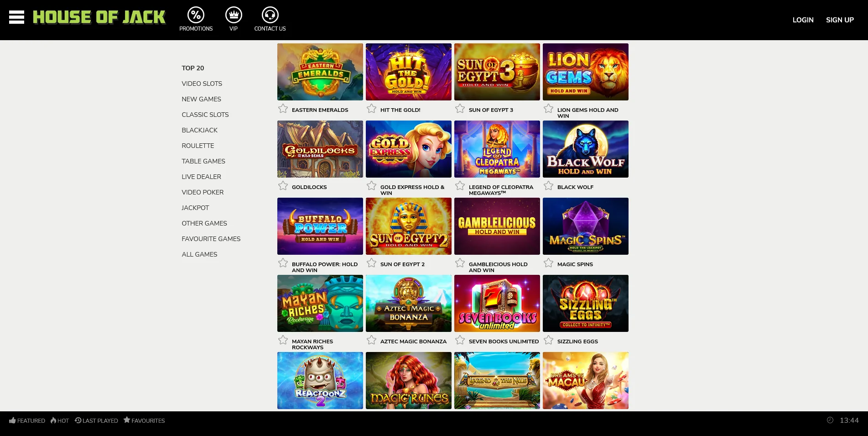Show Featured games in bottom bar
This screenshot has width=868, height=436.
pos(27,420)
